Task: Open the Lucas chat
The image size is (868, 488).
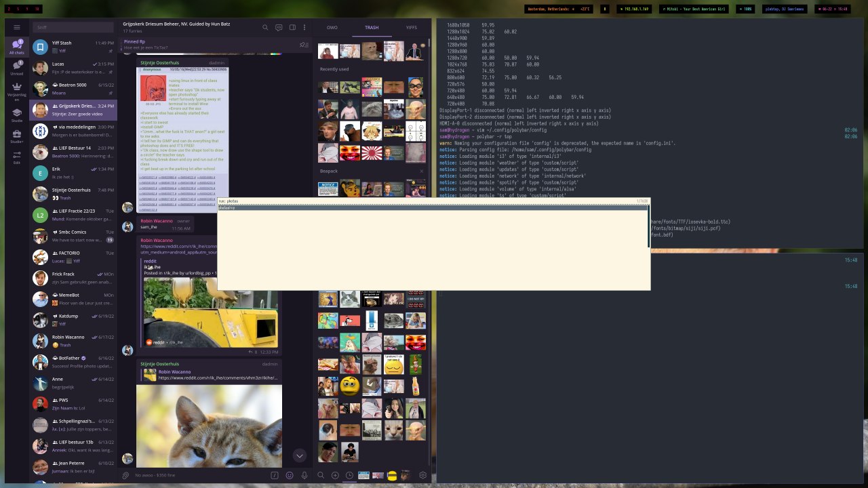Action: 73,68
